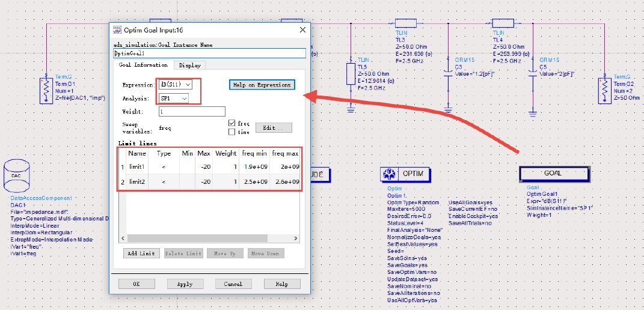Click freq max 2e+09 cell
The image size is (644, 310).
click(285, 167)
